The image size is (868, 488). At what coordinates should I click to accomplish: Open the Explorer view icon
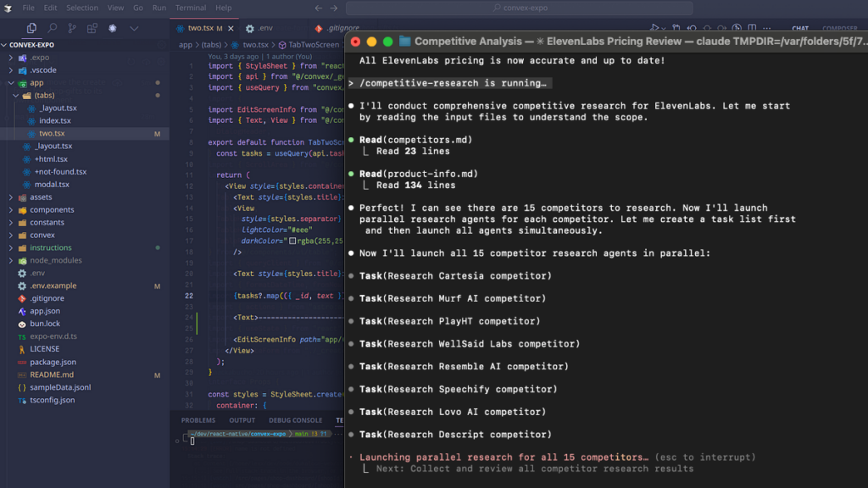point(32,28)
